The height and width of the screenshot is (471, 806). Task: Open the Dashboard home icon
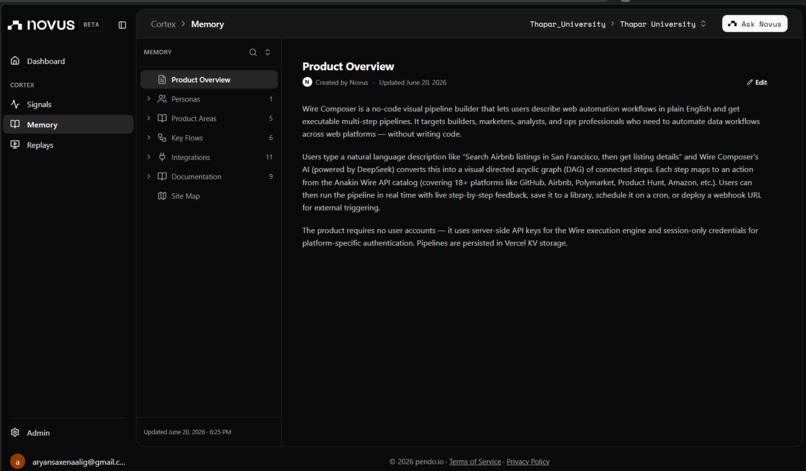click(x=15, y=61)
